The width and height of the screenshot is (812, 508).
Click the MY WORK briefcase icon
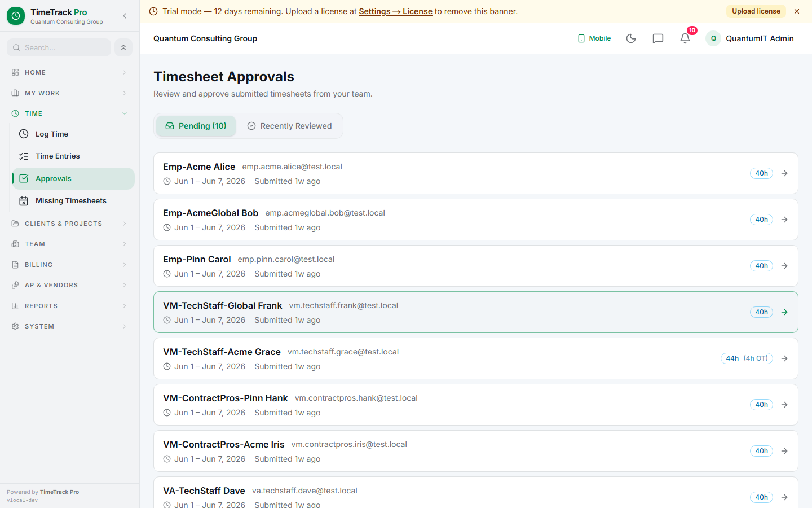click(x=15, y=93)
